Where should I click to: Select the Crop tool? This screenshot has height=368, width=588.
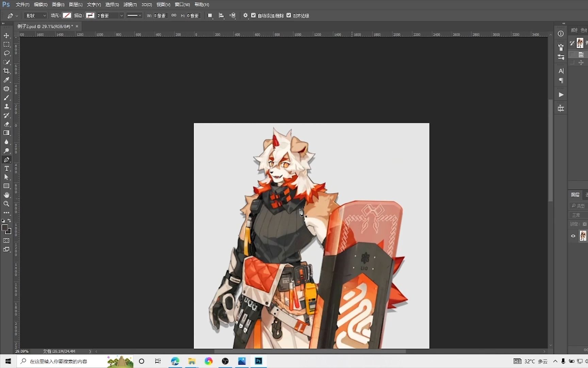[6, 71]
